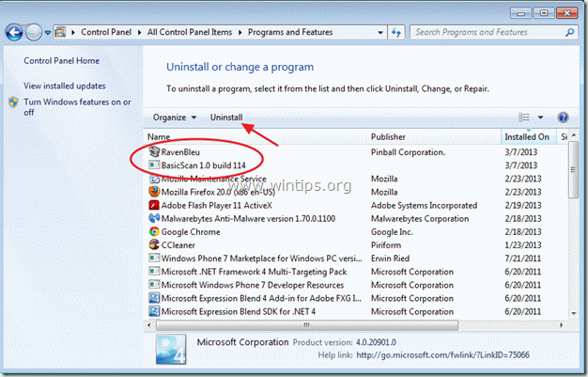This screenshot has height=377, width=588.
Task: Click All Control Panel Items breadcrumb
Action: [190, 32]
